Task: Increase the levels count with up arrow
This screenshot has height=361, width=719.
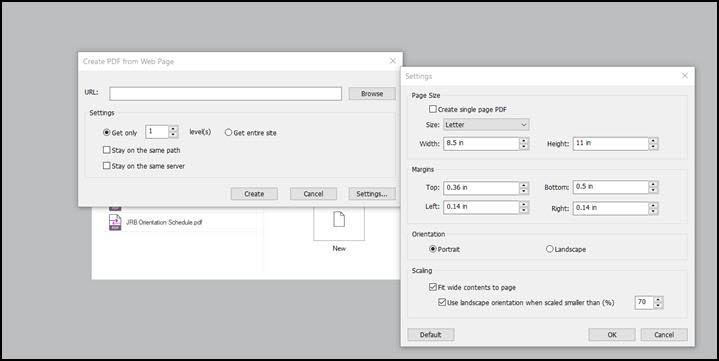Action: (x=173, y=129)
